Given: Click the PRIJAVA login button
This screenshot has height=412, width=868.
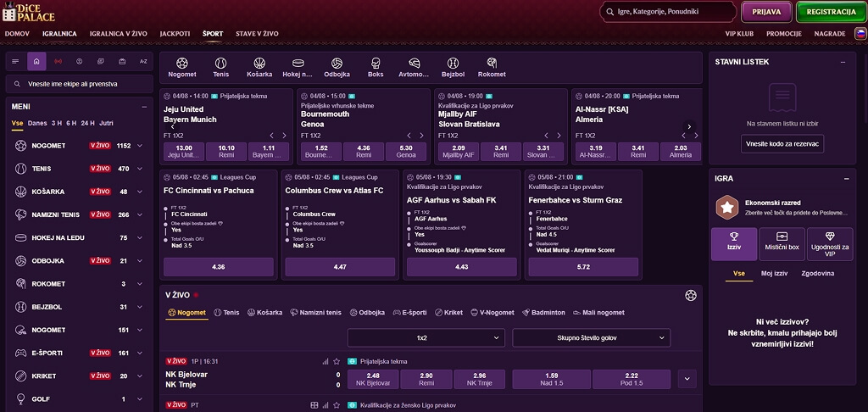Looking at the screenshot, I should pos(766,12).
